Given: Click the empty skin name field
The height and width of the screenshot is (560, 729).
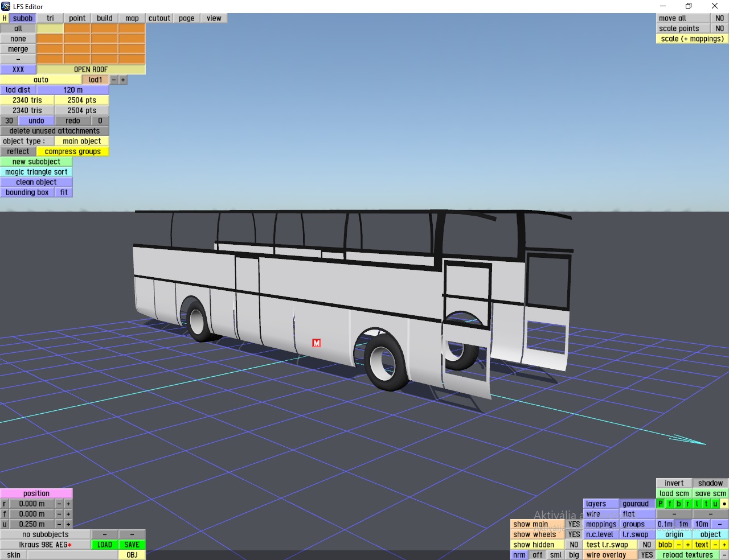Looking at the screenshot, I should pos(73,555).
